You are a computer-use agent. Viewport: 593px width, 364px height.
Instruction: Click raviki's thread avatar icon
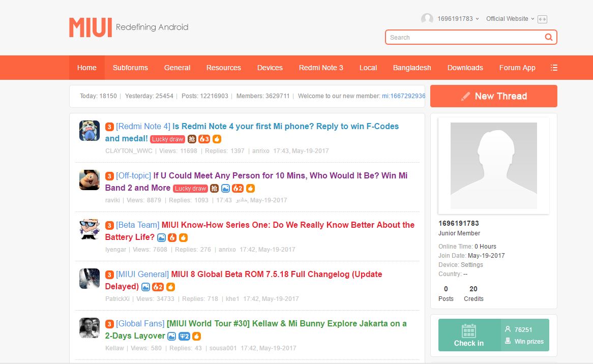pos(90,180)
